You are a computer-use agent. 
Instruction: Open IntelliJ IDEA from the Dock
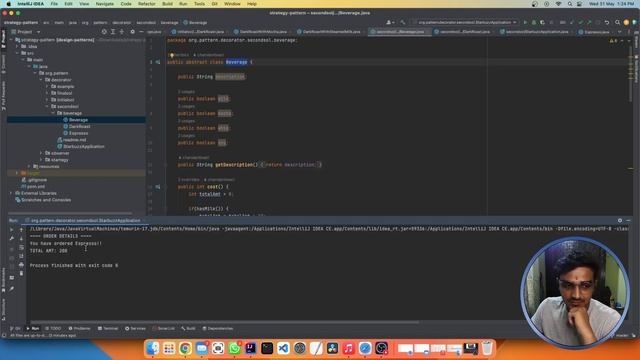coord(251,348)
